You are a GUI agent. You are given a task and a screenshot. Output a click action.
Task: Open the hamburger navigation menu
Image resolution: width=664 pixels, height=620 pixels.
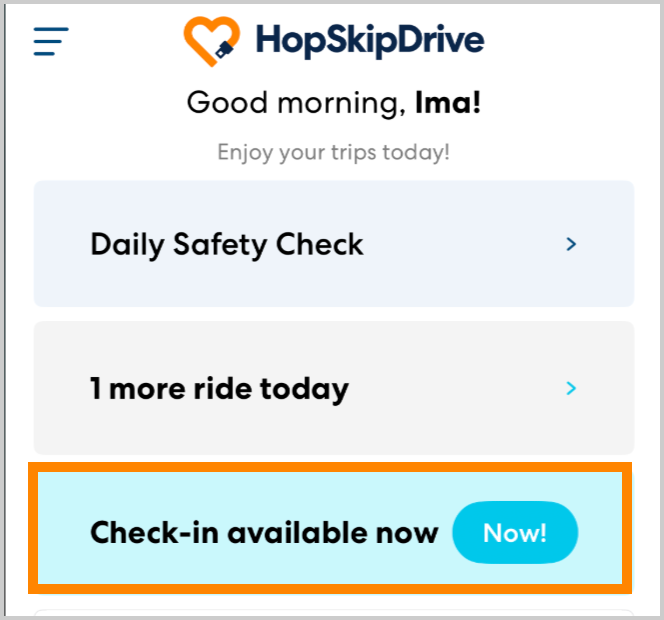[50, 40]
